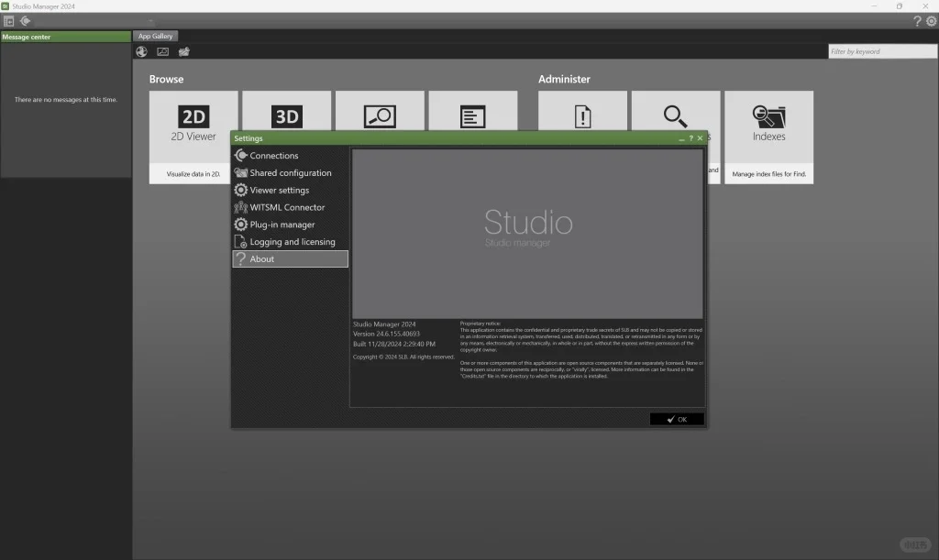
Task: Click the WITSML Connector icon
Action: click(241, 208)
